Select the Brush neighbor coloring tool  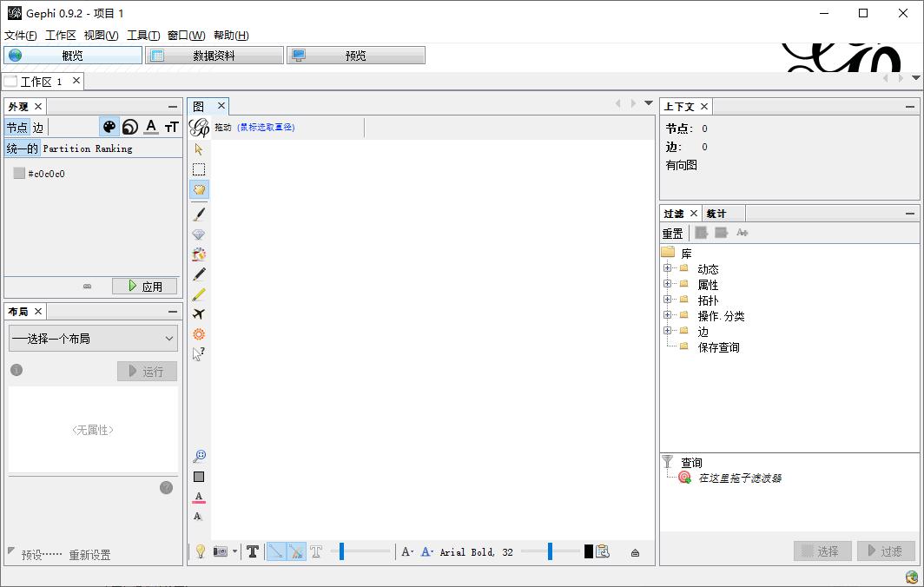199,254
